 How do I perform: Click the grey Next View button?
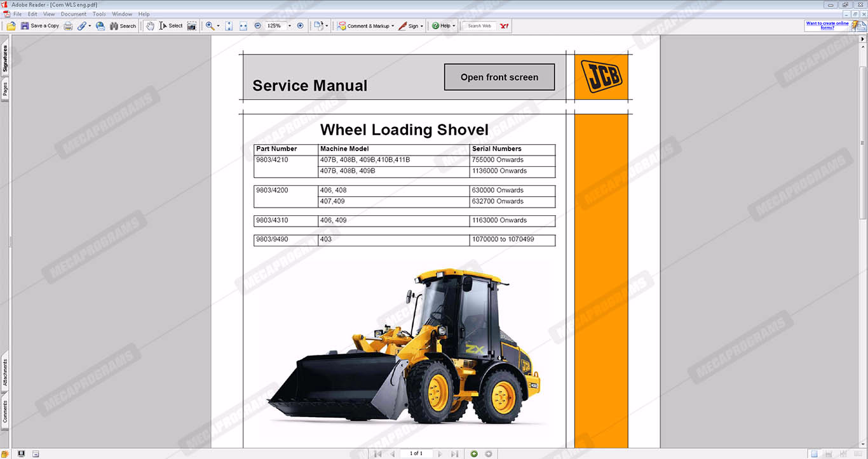[x=488, y=454]
